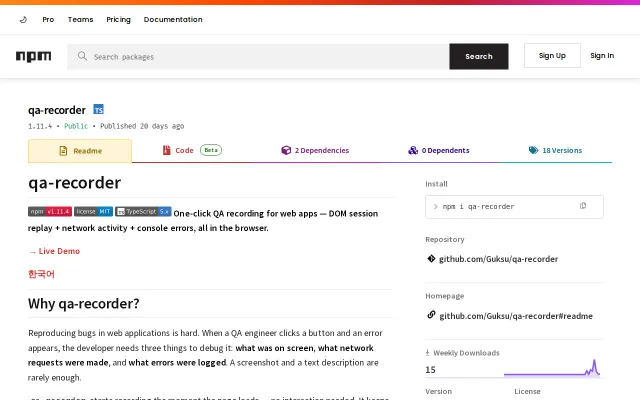The height and width of the screenshot is (400, 640).
Task: Open the 18 Versions tab
Action: (x=555, y=150)
